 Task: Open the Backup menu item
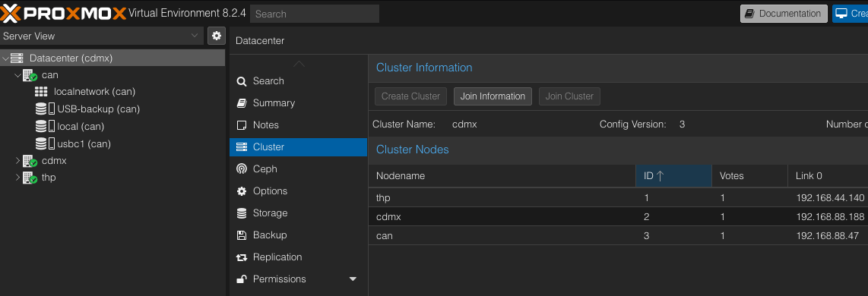(x=299, y=235)
